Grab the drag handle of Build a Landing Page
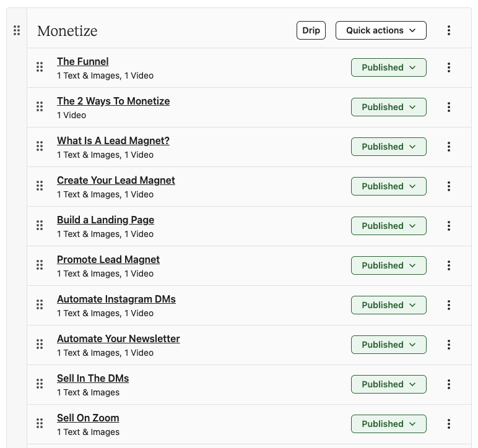Screen dimensions: 478x448 (40, 226)
